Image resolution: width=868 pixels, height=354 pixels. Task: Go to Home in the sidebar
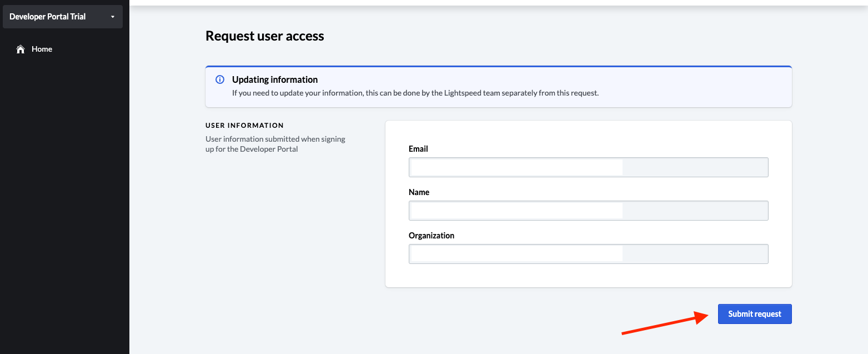tap(42, 49)
